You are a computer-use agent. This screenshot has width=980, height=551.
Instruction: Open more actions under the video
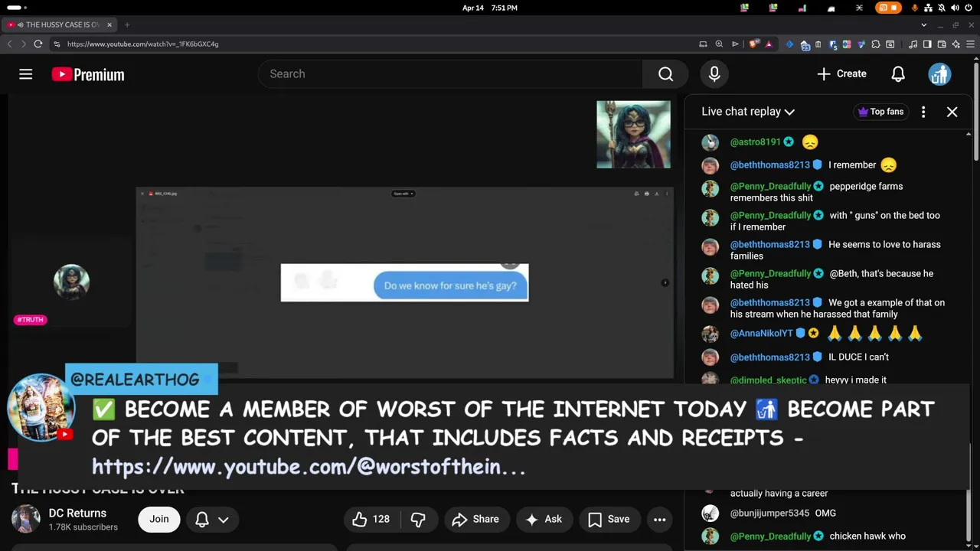tap(659, 519)
